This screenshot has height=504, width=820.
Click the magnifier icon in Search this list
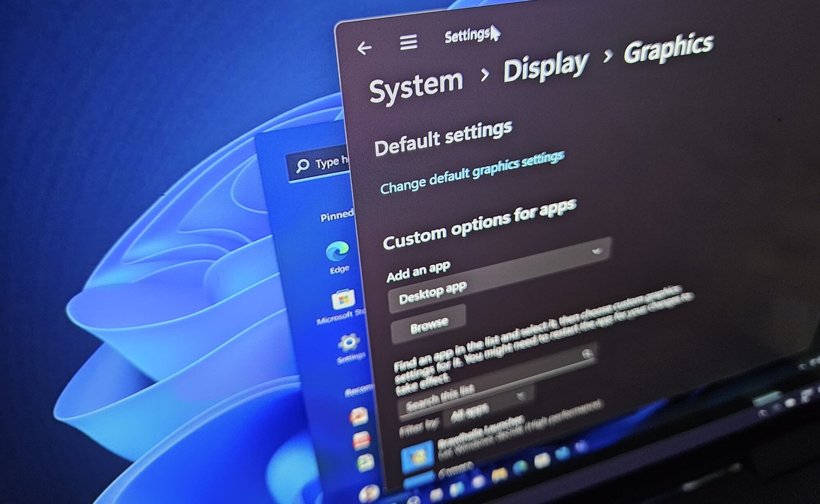[588, 354]
